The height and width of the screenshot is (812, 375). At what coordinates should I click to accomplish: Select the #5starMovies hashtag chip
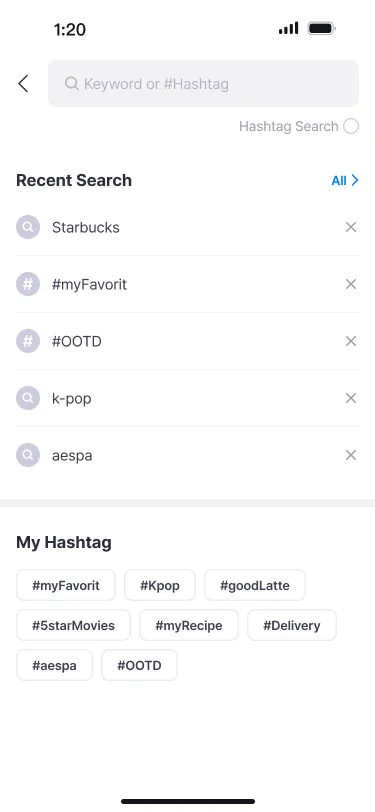click(x=74, y=626)
